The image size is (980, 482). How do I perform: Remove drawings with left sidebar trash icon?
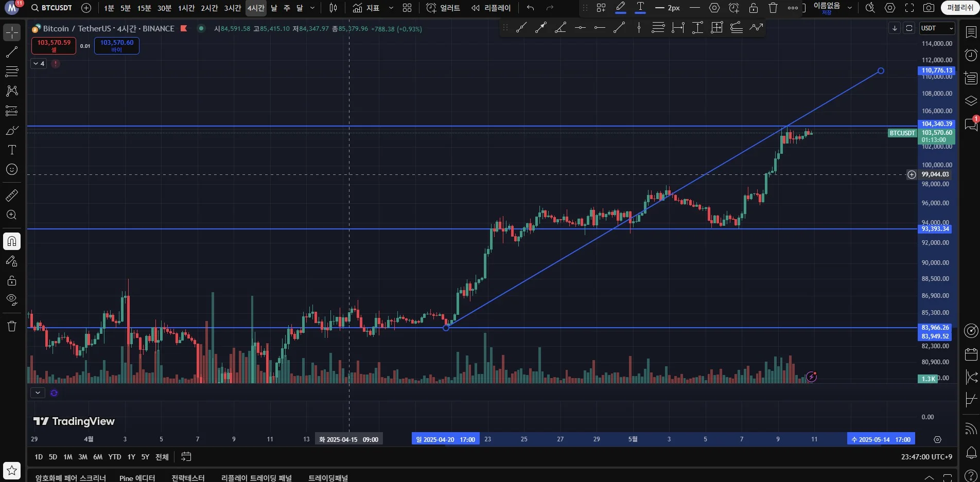[12, 326]
